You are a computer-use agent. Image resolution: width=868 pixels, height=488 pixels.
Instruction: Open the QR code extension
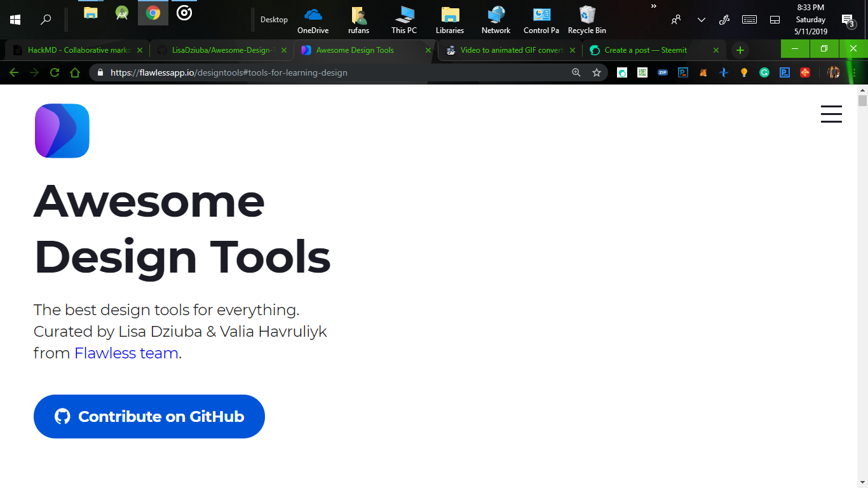[x=642, y=72]
